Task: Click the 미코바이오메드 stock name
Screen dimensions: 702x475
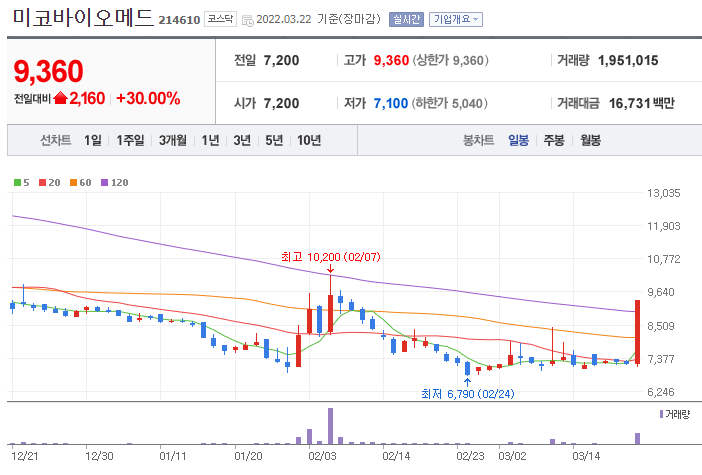Action: 82,17
